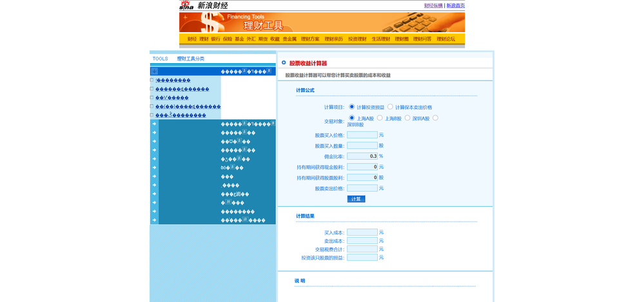This screenshot has width=644, height=302.
Task: Follow the 财经纵横 link at top right
Action: tap(433, 5)
